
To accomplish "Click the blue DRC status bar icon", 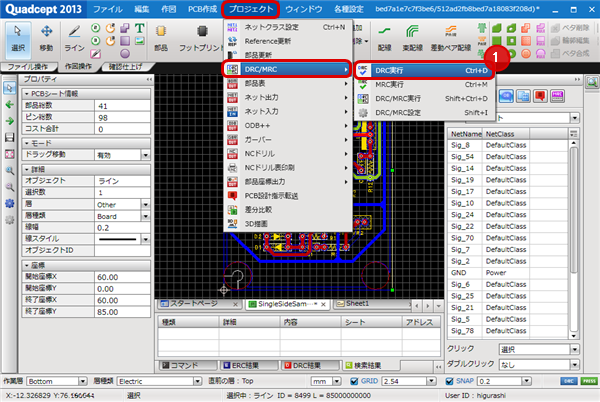I will tap(569, 381).
